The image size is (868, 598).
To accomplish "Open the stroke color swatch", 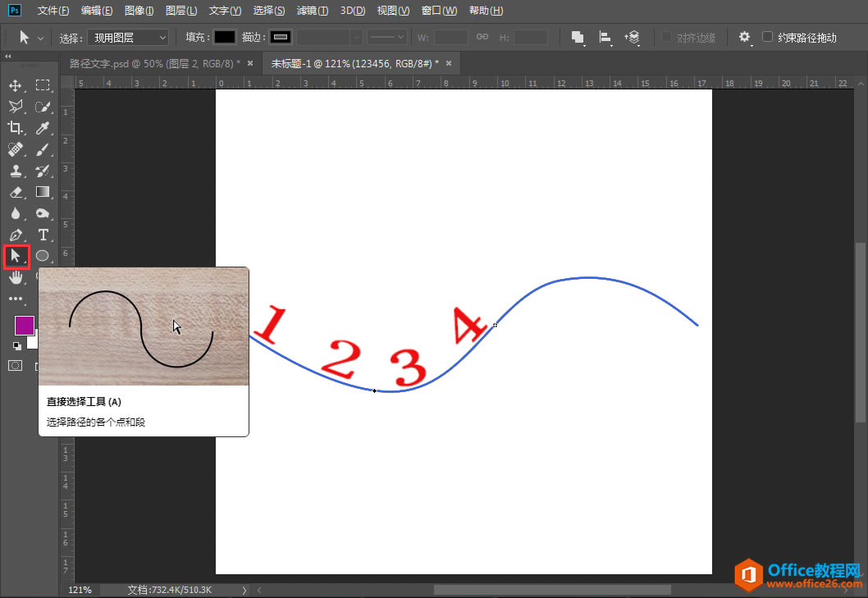I will coord(281,37).
